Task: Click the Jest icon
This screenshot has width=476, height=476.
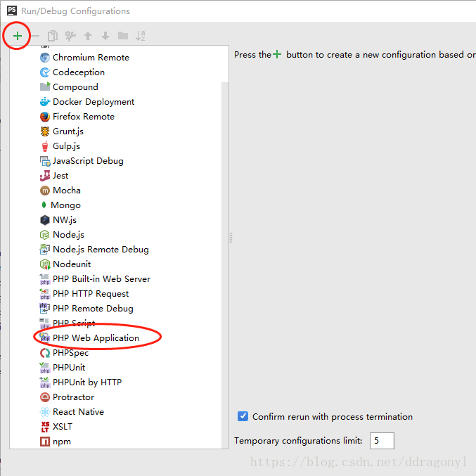Action: pos(45,176)
